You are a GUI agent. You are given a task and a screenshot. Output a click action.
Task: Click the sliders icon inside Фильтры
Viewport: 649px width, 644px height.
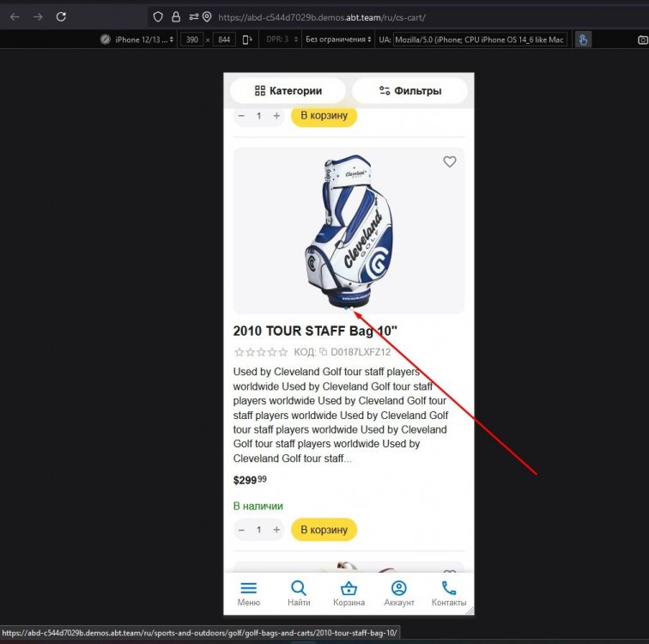(385, 91)
